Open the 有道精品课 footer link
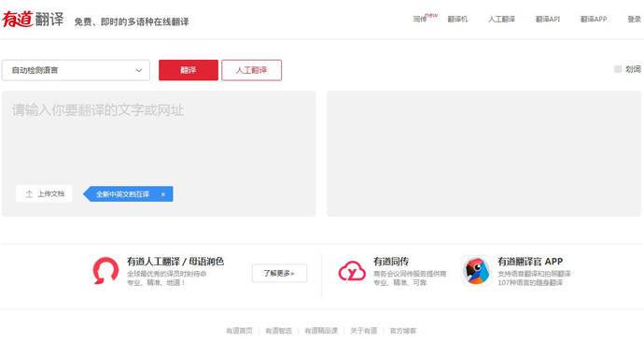Image resolution: width=644 pixels, height=342 pixels. (321, 331)
